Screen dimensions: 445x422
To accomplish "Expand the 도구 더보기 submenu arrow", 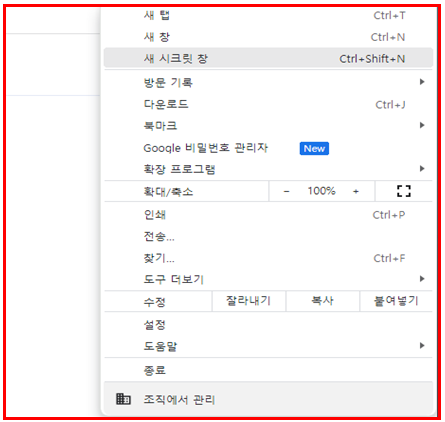I will tap(422, 279).
